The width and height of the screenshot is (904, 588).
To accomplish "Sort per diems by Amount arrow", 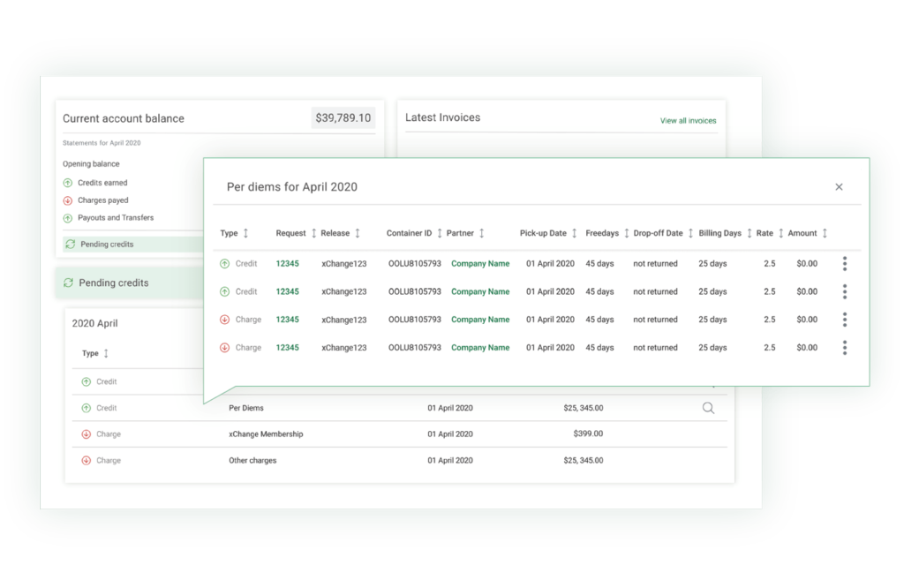I will pos(825,233).
